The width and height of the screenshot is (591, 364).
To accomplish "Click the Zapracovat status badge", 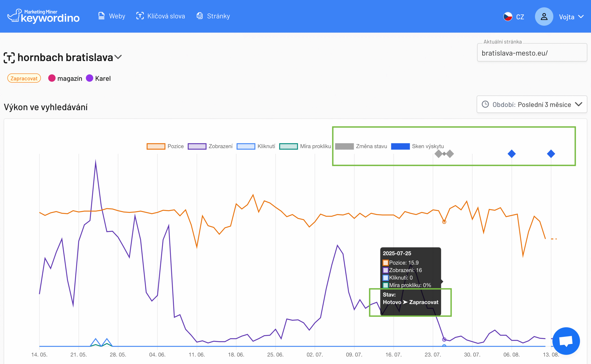I will [x=24, y=78].
